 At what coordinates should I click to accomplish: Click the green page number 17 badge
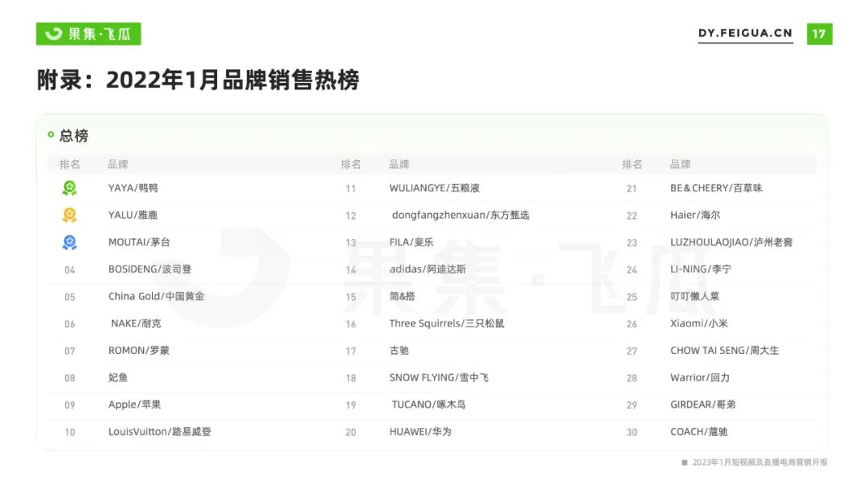(819, 34)
